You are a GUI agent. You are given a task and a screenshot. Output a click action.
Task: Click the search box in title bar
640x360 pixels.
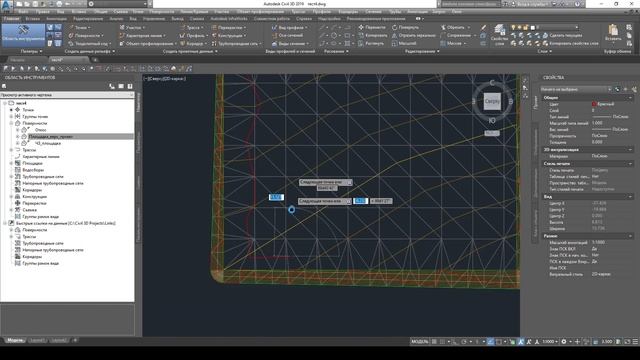pyautogui.click(x=470, y=4)
